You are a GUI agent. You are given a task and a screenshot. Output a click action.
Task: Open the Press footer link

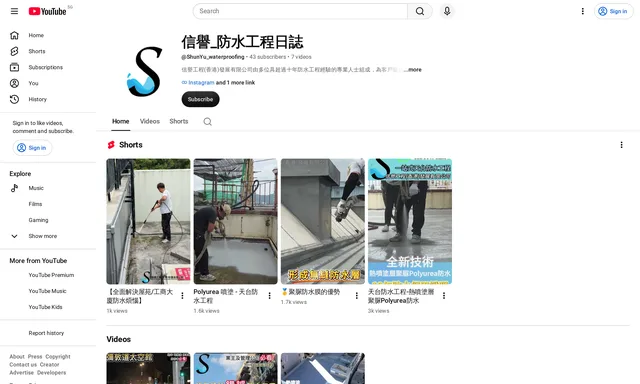pos(35,357)
